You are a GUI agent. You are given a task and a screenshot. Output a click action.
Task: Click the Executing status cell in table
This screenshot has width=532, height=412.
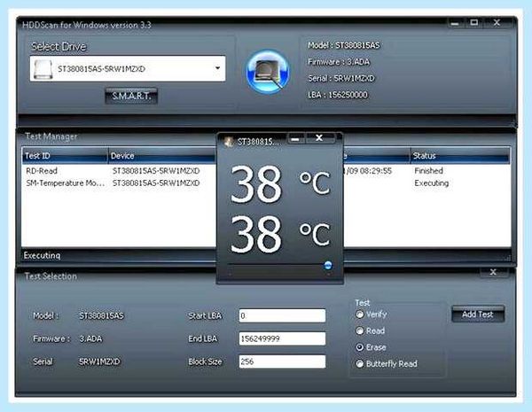pos(431,183)
